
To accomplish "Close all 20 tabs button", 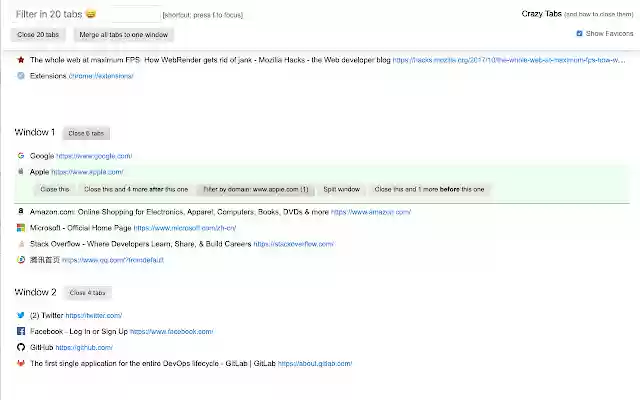I will coord(38,35).
